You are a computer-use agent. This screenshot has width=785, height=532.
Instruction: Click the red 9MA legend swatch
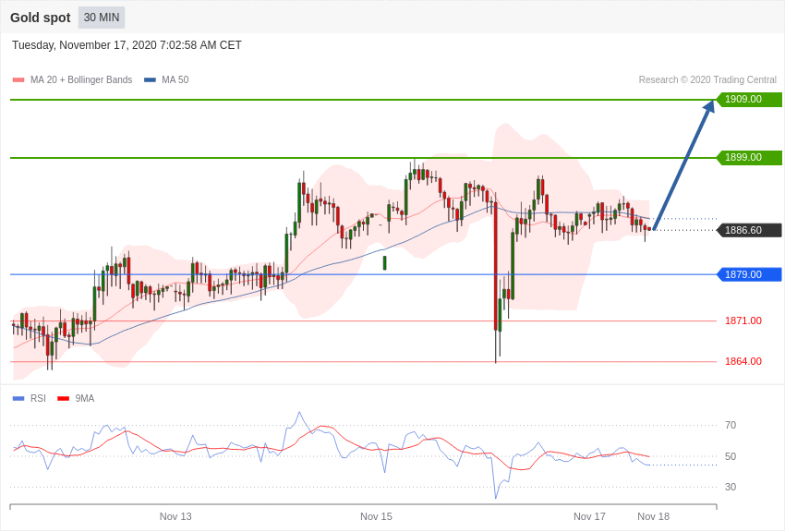63,398
